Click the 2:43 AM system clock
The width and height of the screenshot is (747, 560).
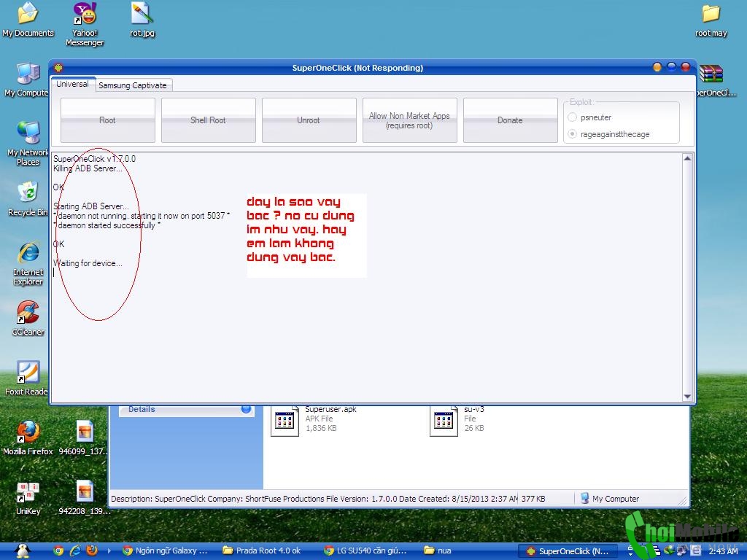(723, 551)
